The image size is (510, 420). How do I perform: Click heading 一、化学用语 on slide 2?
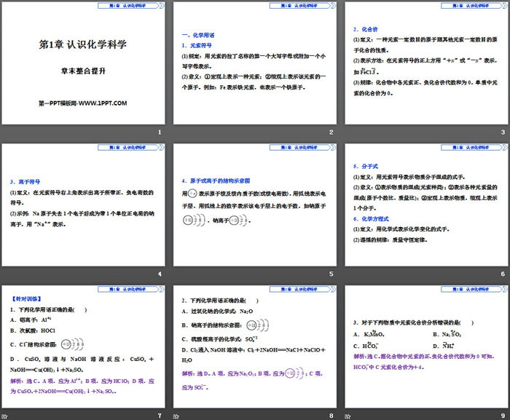(x=198, y=35)
